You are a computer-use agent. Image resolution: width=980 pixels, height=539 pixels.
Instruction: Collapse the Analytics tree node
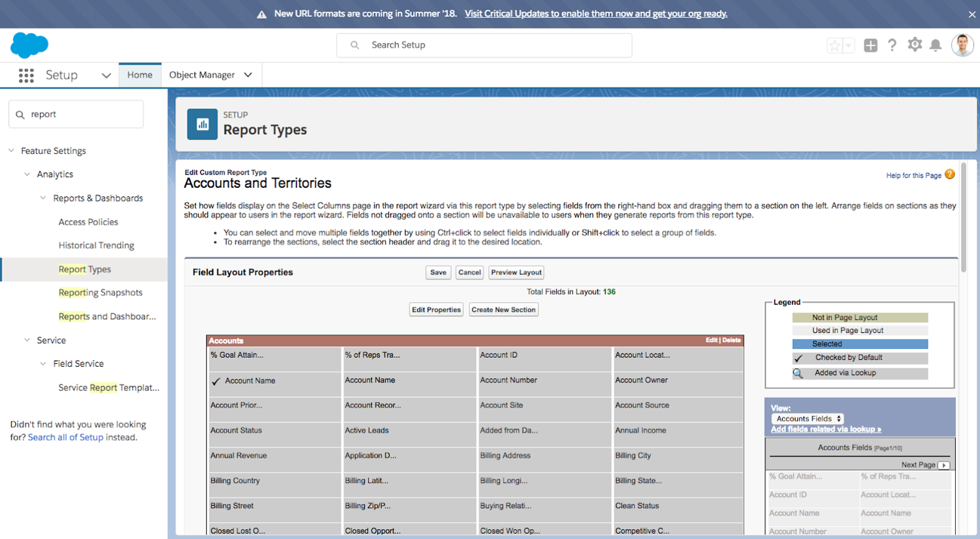click(27, 174)
